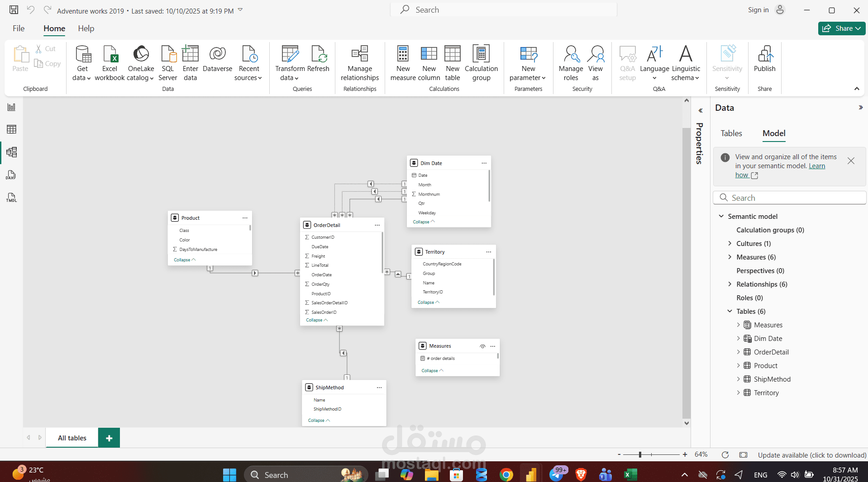Open Manage roles dialog
868x482 pixels.
[571, 63]
